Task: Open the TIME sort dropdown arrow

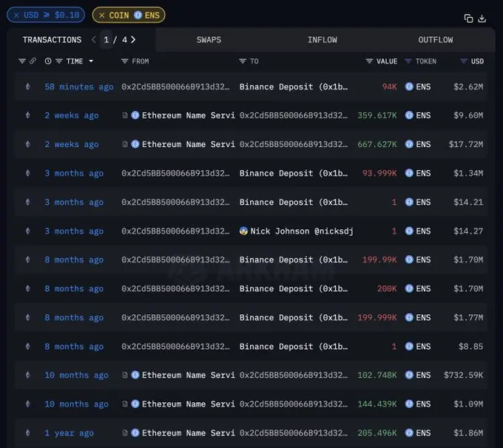Action: 91,61
